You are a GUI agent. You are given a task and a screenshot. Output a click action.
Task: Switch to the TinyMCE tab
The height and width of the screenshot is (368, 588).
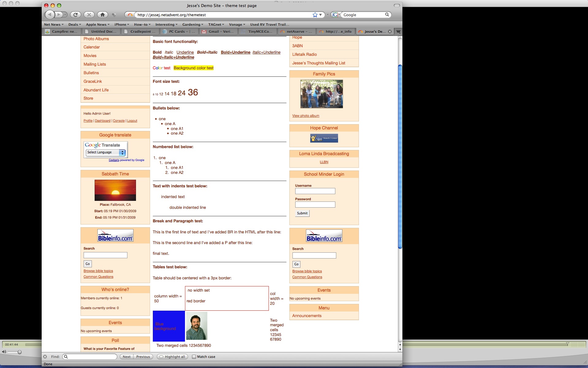(x=257, y=31)
